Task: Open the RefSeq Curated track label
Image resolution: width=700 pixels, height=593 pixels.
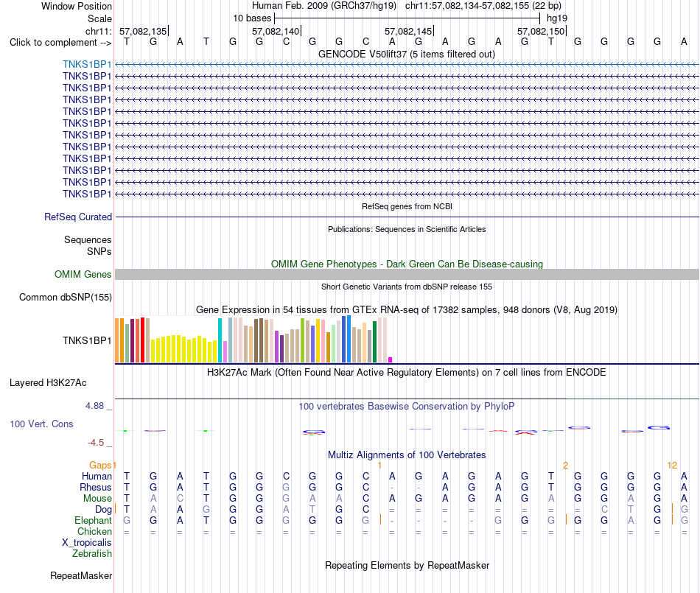Action: pyautogui.click(x=77, y=217)
